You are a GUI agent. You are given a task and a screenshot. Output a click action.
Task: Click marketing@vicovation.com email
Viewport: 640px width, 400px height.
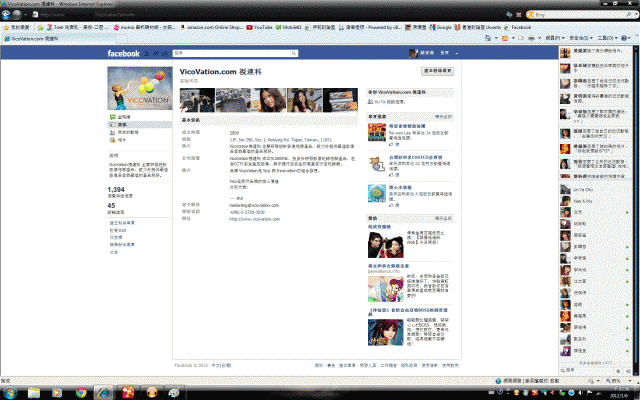coord(254,205)
